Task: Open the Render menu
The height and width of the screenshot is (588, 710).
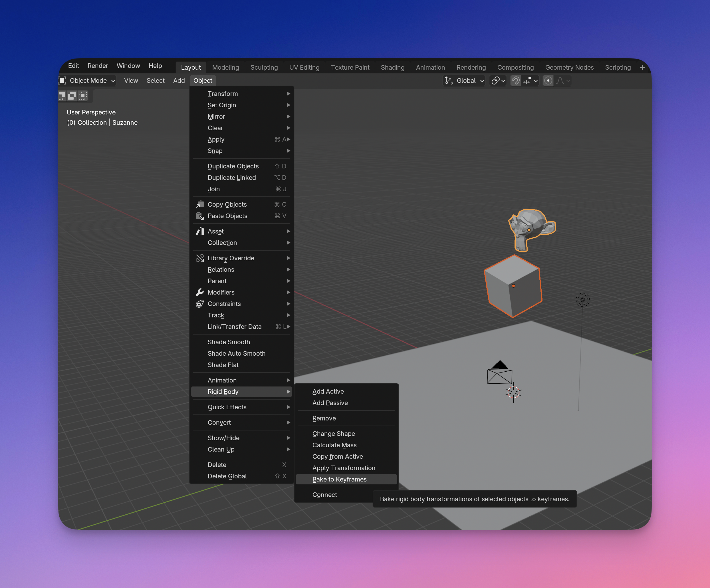Action: (97, 66)
